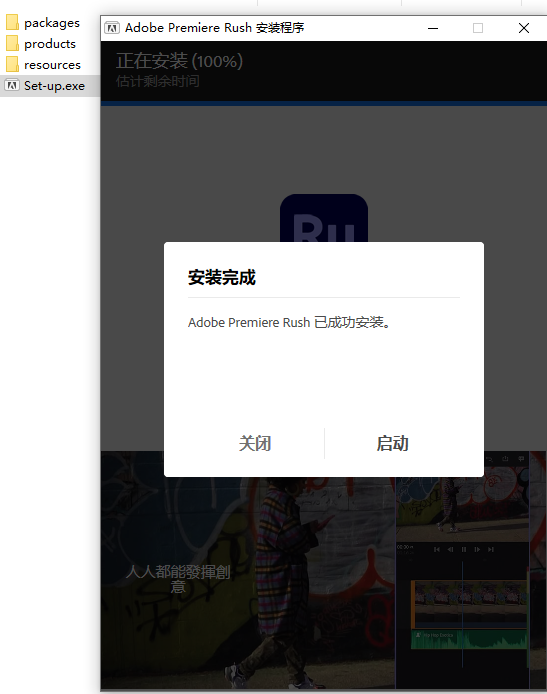The height and width of the screenshot is (694, 547).
Task: Click the step-back frame icon
Action: pyautogui.click(x=451, y=549)
